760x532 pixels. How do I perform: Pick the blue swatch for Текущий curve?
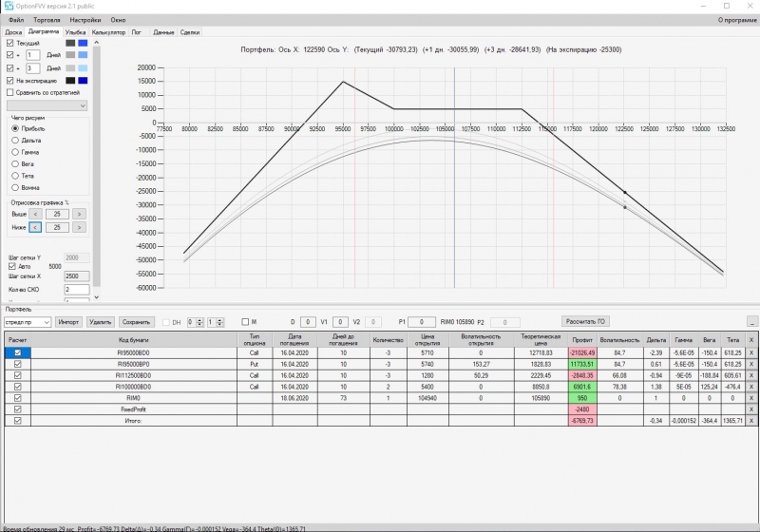(x=83, y=43)
